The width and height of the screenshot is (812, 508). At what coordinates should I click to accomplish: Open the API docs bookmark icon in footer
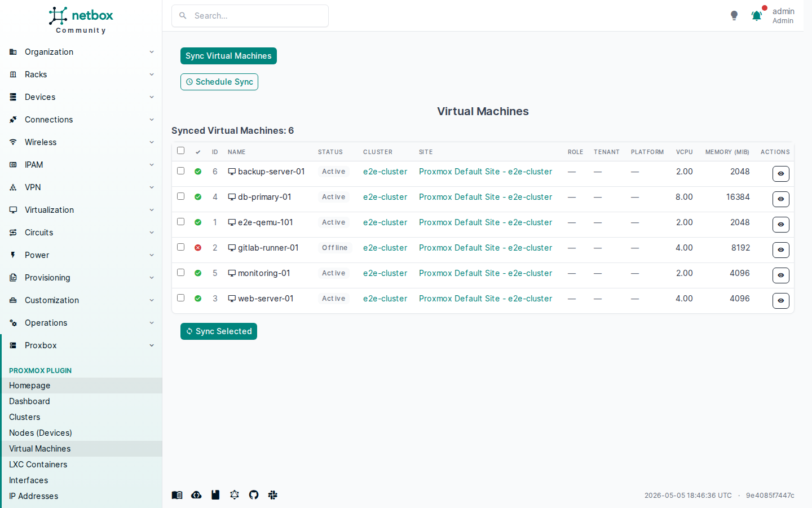[x=215, y=495]
